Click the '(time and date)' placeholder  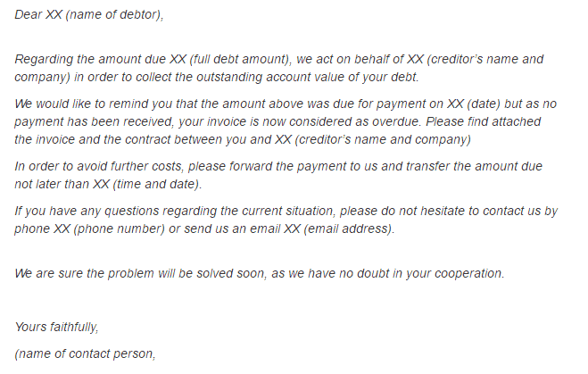157,184
